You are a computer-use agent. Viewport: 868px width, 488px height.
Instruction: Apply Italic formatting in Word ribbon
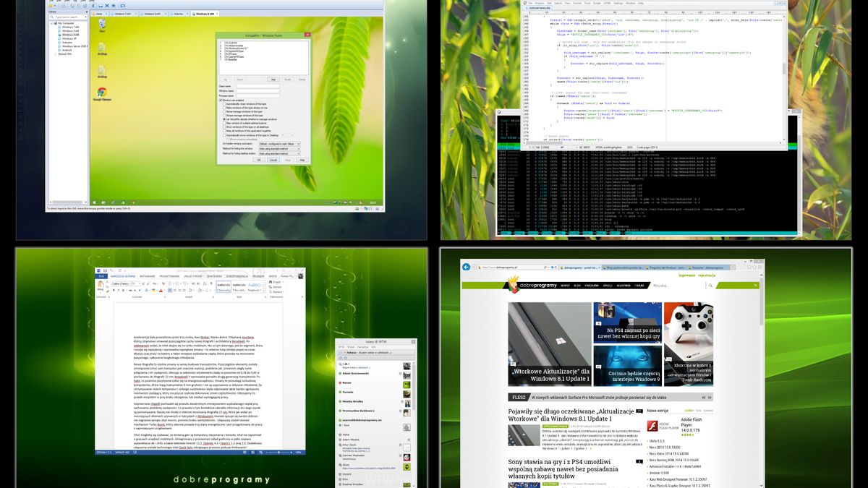coord(118,291)
